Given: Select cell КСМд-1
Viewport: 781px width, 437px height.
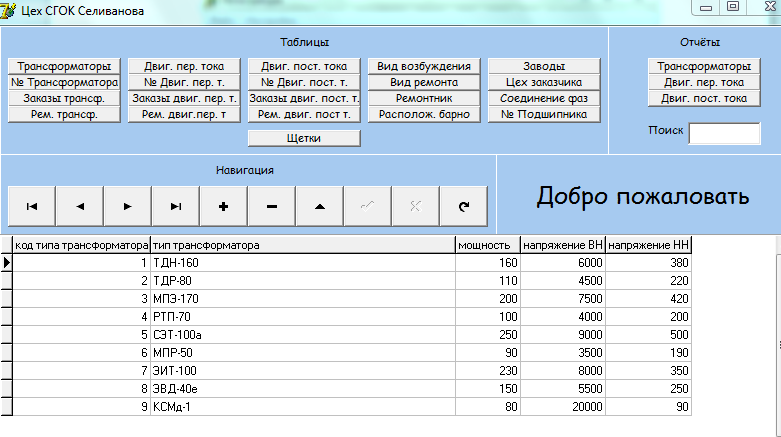Looking at the screenshot, I should (303, 406).
